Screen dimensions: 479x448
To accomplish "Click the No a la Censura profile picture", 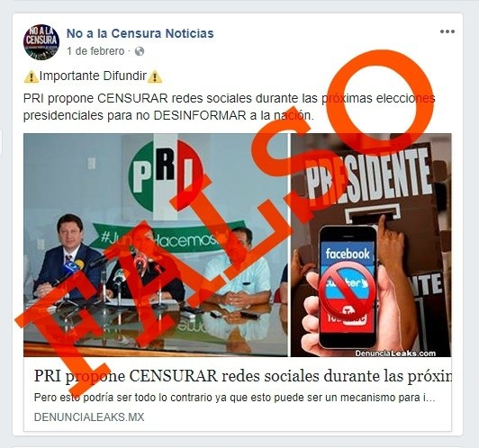I will pyautogui.click(x=41, y=41).
